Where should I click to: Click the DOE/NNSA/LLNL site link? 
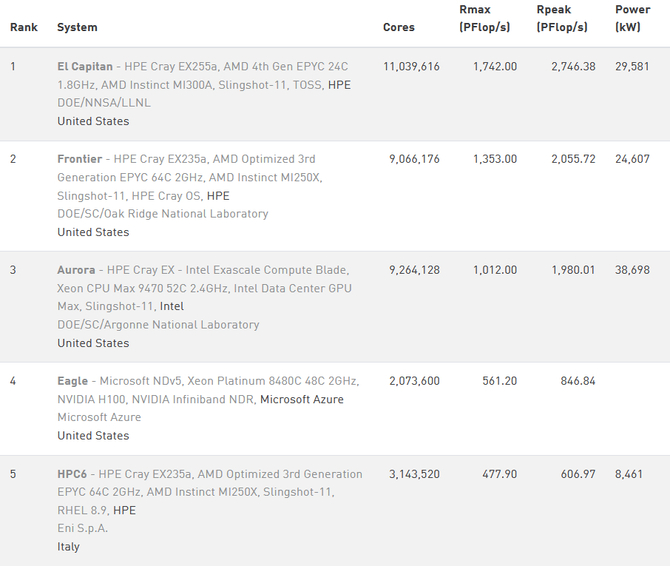coord(104,103)
